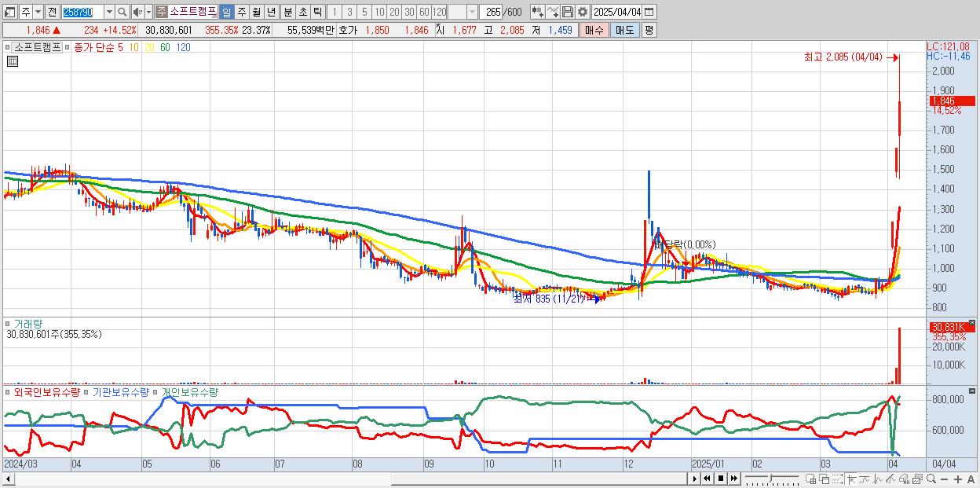Image resolution: width=980 pixels, height=488 pixels.
Task: Click the 외국인보유수량 indicator label
Action: click(46, 391)
